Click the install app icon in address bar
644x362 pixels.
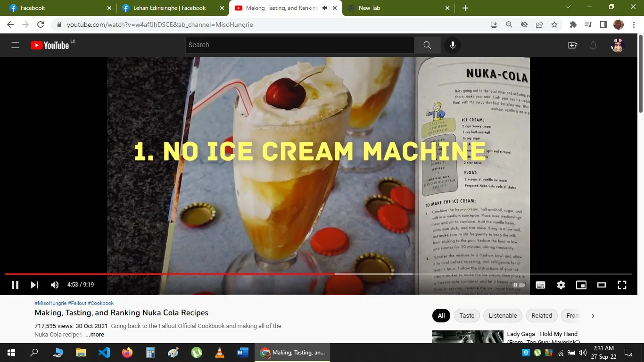[494, 25]
